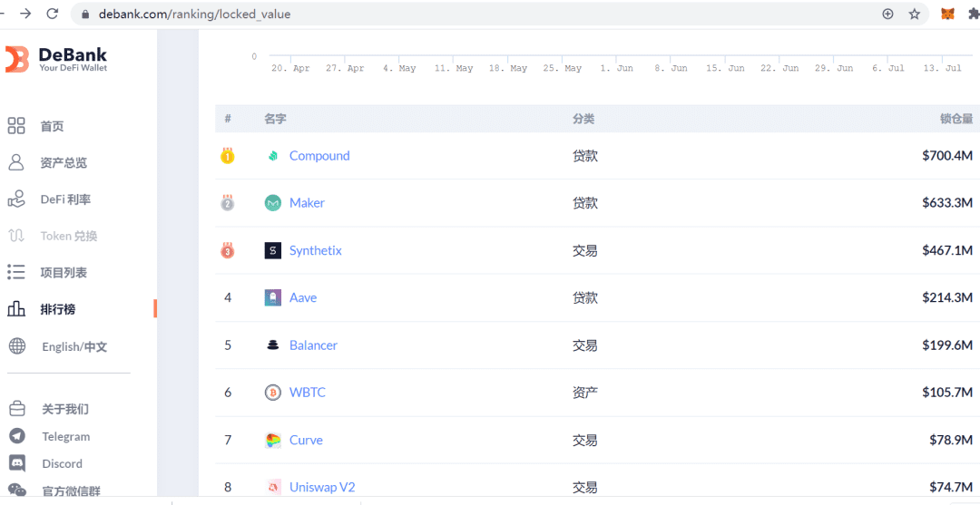This screenshot has height=505, width=980.
Task: Click the 分类 column header
Action: tap(583, 119)
